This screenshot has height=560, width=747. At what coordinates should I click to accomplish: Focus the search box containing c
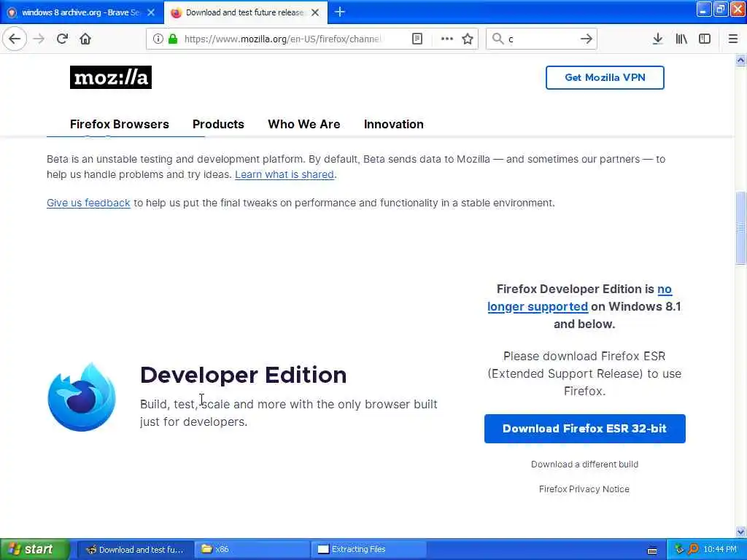click(541, 39)
